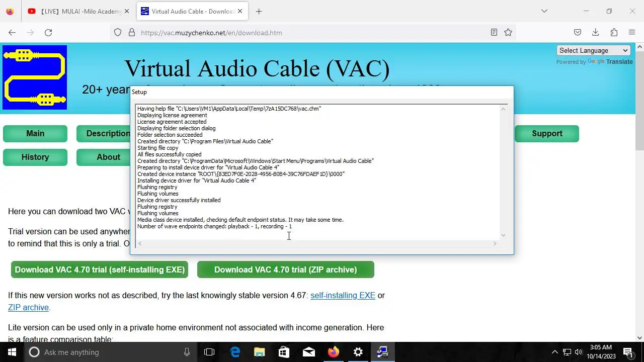Image resolution: width=644 pixels, height=362 pixels.
Task: Click the self-installing EXE 4.67 link
Action: coord(343,295)
